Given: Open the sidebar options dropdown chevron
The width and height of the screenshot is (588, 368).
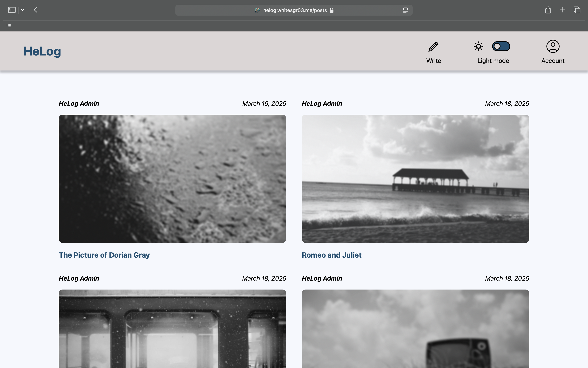Looking at the screenshot, I should [x=23, y=10].
